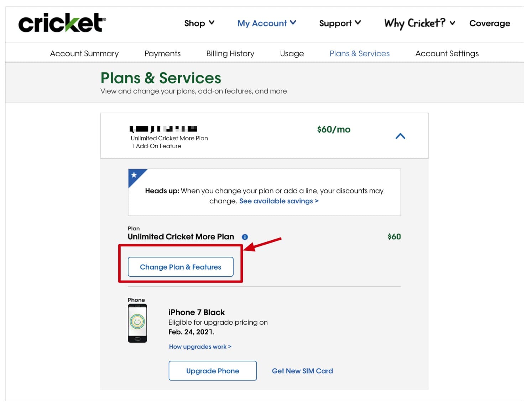Click How upgrades work link
Viewport: 532px width, 406px height.
click(200, 347)
